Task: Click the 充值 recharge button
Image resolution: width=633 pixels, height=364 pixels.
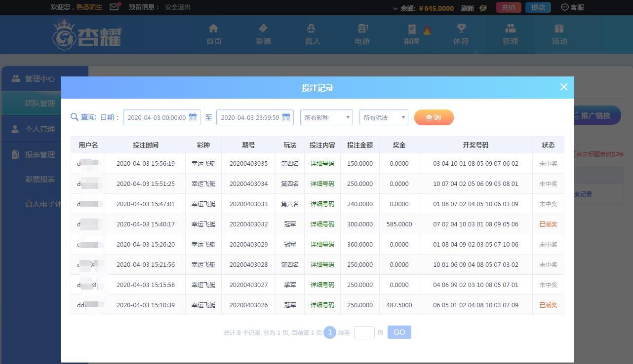Action: pyautogui.click(x=508, y=7)
